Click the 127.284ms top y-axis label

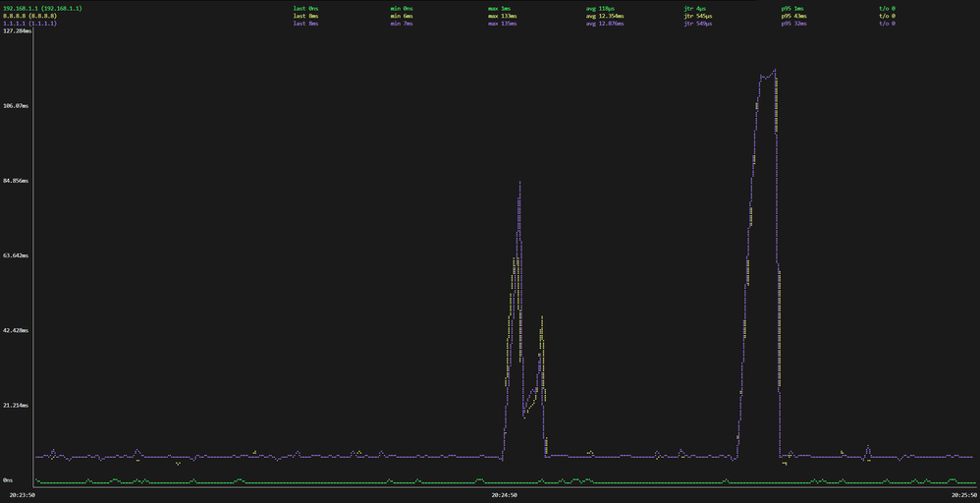[17, 31]
